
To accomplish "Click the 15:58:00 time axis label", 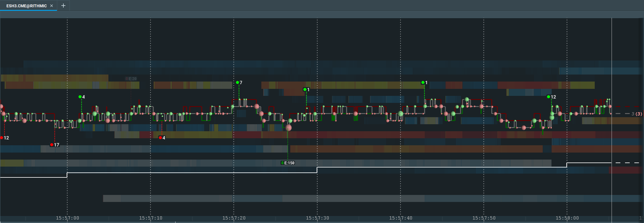I will (x=567, y=218).
